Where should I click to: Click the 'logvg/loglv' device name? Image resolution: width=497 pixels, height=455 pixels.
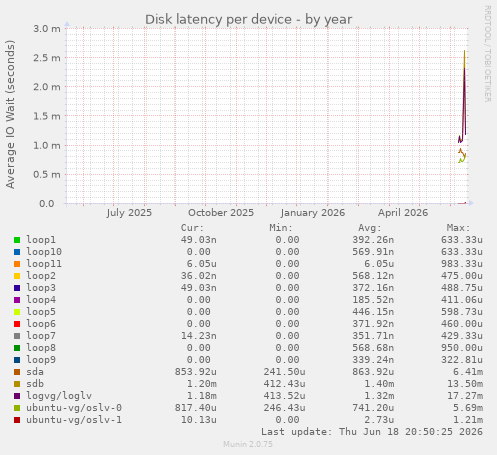(59, 396)
